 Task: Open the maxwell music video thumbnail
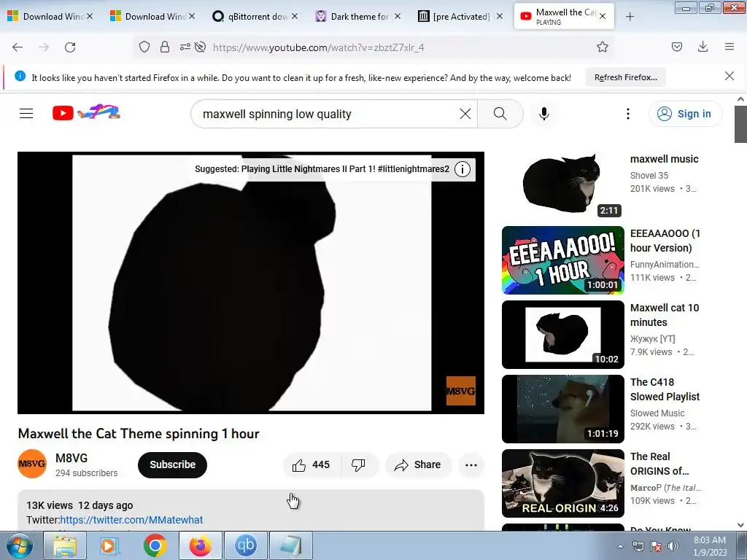pyautogui.click(x=563, y=185)
